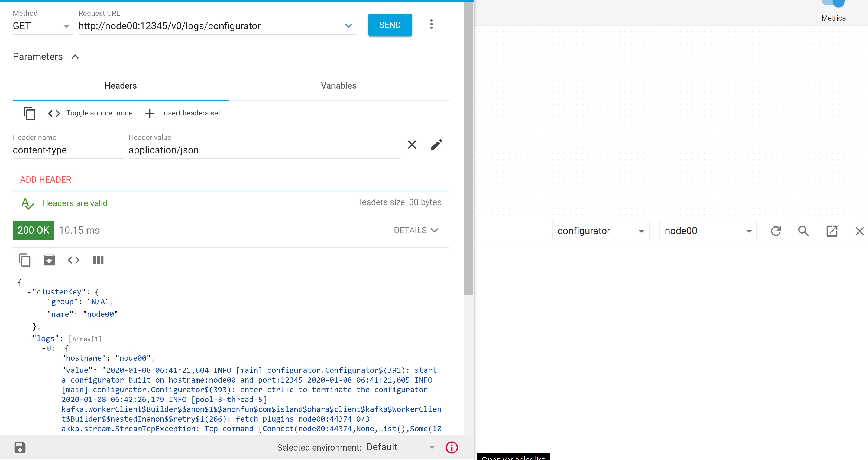868x460 pixels.
Task: Open header value editor pencil icon
Action: tap(436, 145)
